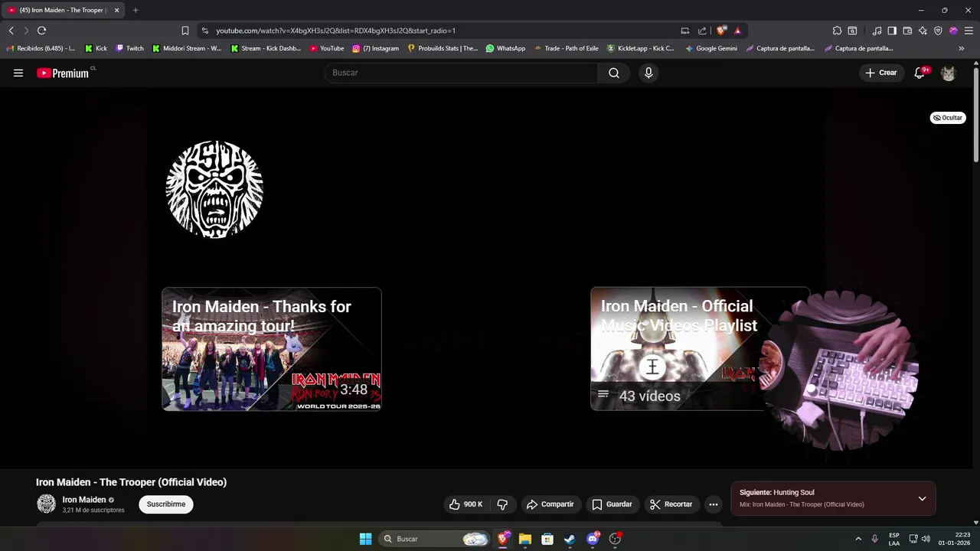The height and width of the screenshot is (551, 980).
Task: Open Discord from the taskbar
Action: (x=592, y=539)
